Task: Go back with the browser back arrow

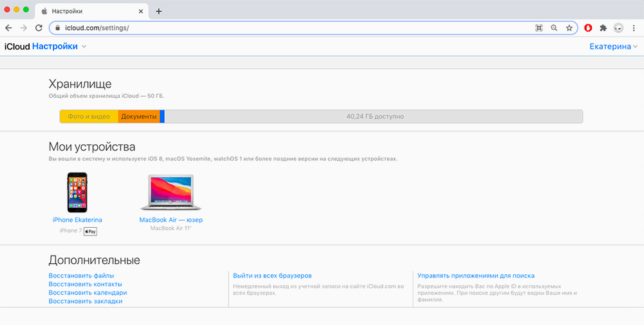Action: tap(8, 28)
